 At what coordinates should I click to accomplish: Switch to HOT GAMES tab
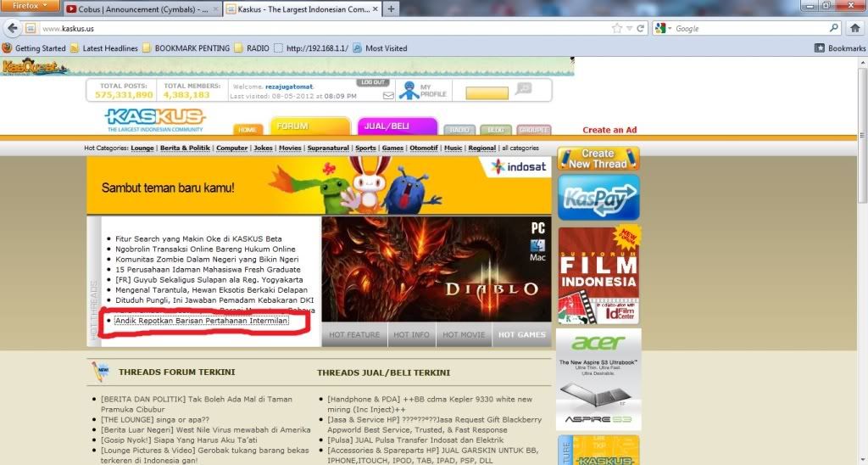pos(521,335)
